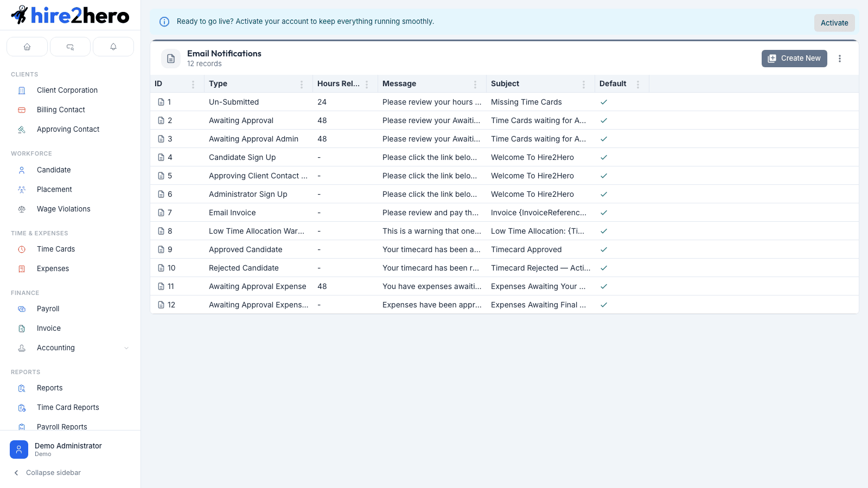Click subject Invoice {InvoiceReferenc...
Viewport: 868px width, 488px height.
[x=539, y=213]
